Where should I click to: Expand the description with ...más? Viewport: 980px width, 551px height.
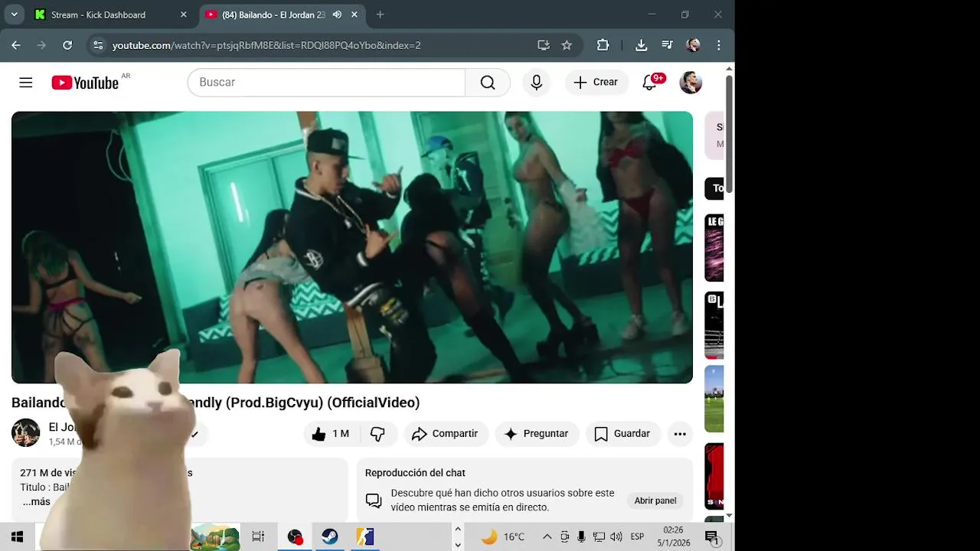point(37,502)
